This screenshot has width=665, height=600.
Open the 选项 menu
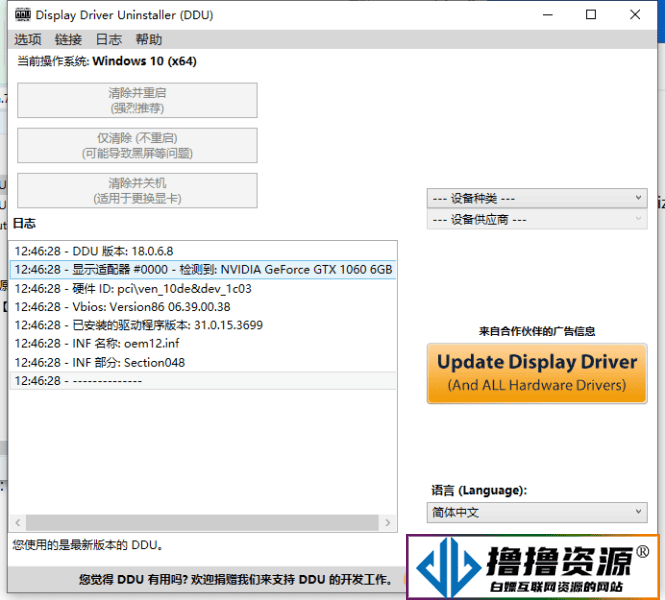click(x=28, y=39)
